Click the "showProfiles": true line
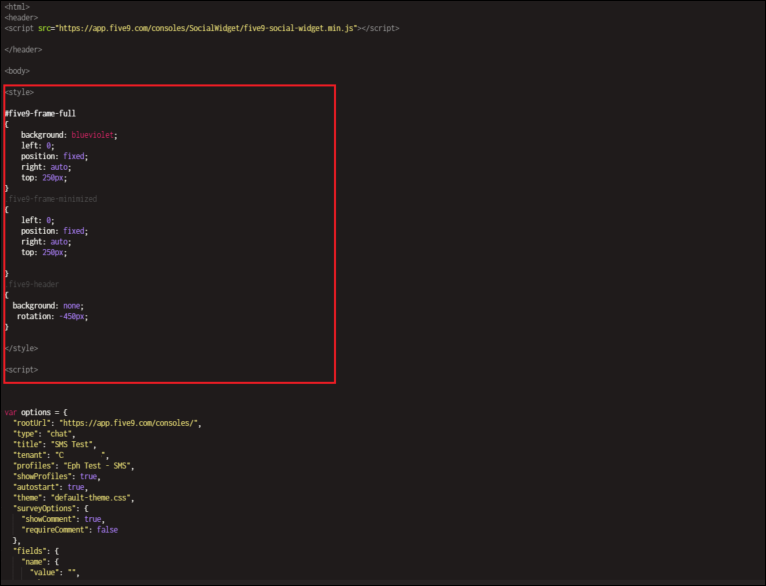This screenshot has height=586, width=766. (57, 477)
